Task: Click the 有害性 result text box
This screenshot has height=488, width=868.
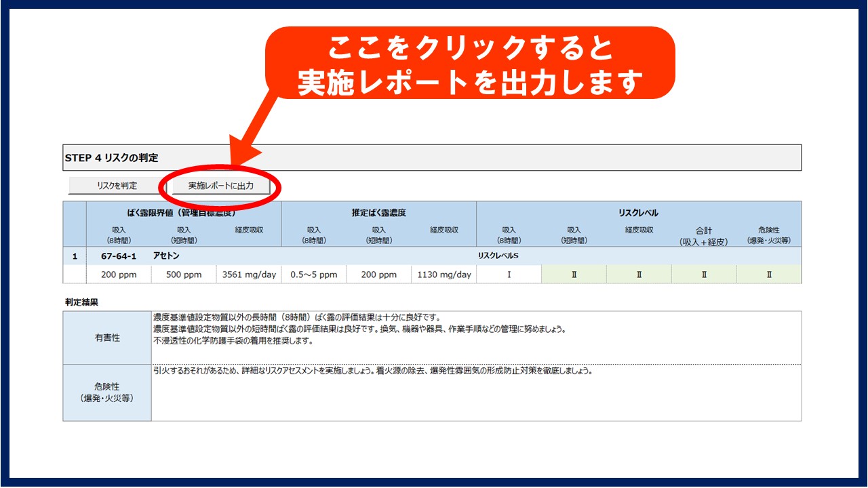Action: 475,338
